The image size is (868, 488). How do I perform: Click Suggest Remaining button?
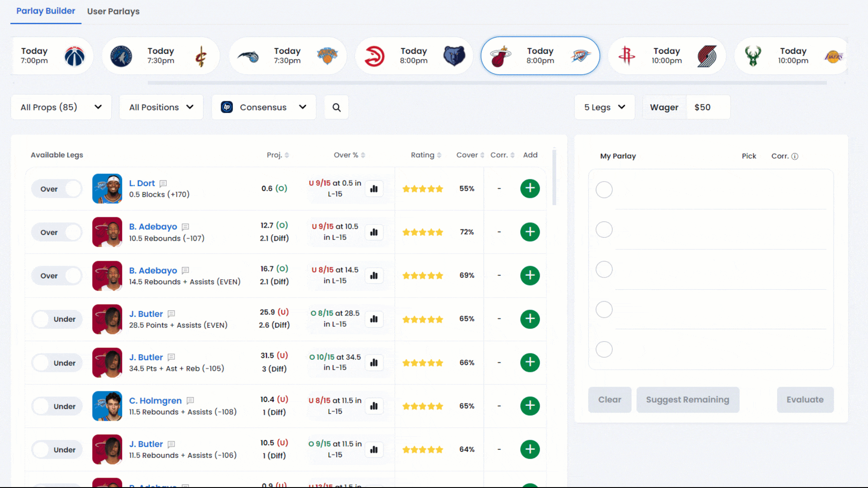(x=687, y=399)
